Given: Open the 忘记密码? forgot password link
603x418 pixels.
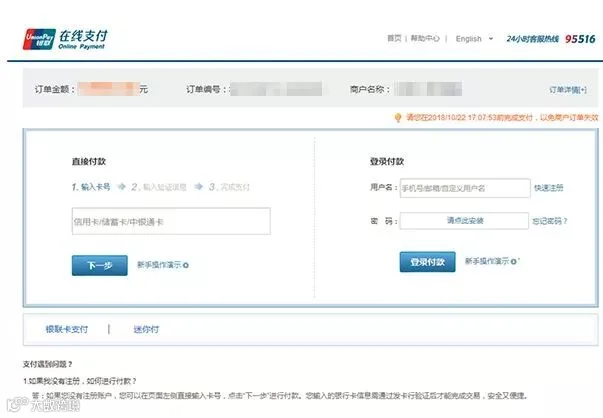Looking at the screenshot, I should tap(550, 221).
